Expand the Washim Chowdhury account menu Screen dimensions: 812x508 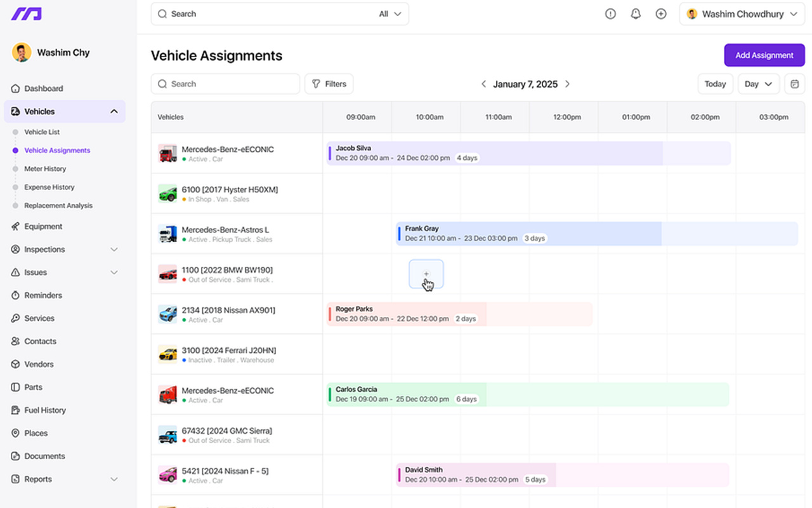pos(741,13)
